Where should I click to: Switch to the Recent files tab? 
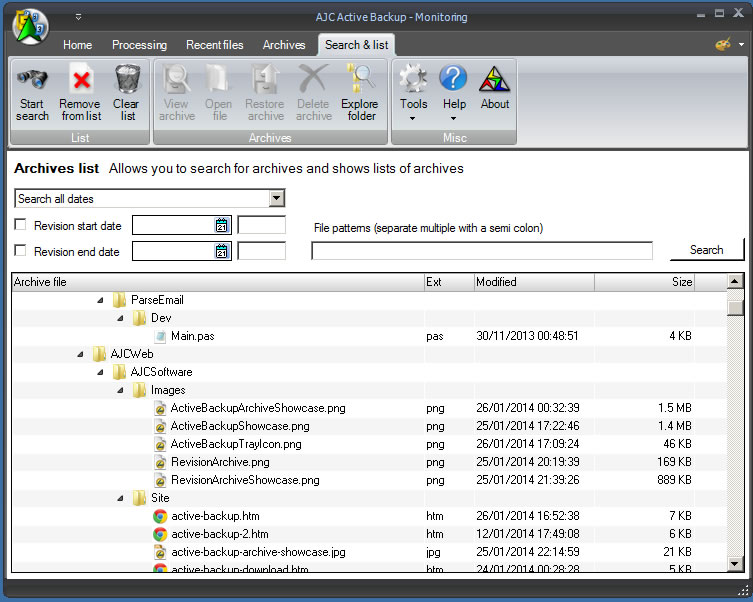215,45
